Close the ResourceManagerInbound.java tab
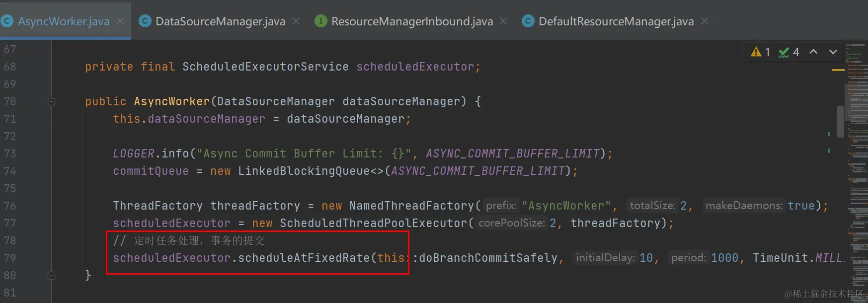This screenshot has height=303, width=868. (x=503, y=21)
